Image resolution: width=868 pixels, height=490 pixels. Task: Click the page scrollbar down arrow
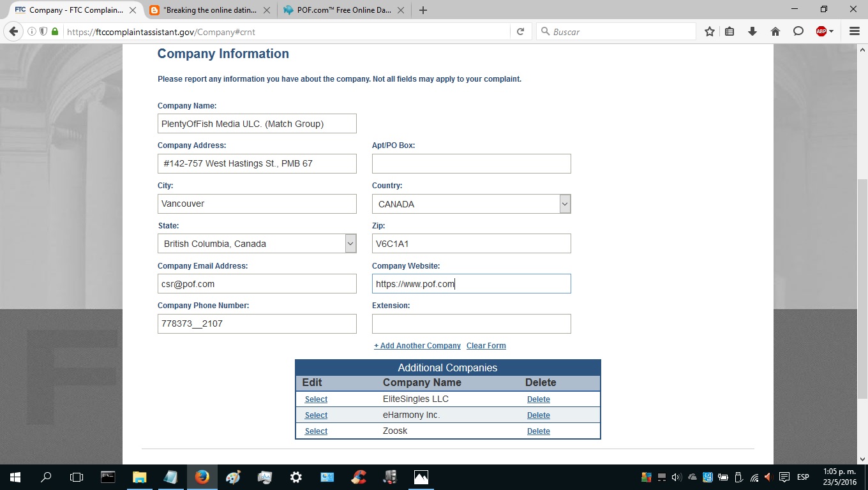pos(863,459)
